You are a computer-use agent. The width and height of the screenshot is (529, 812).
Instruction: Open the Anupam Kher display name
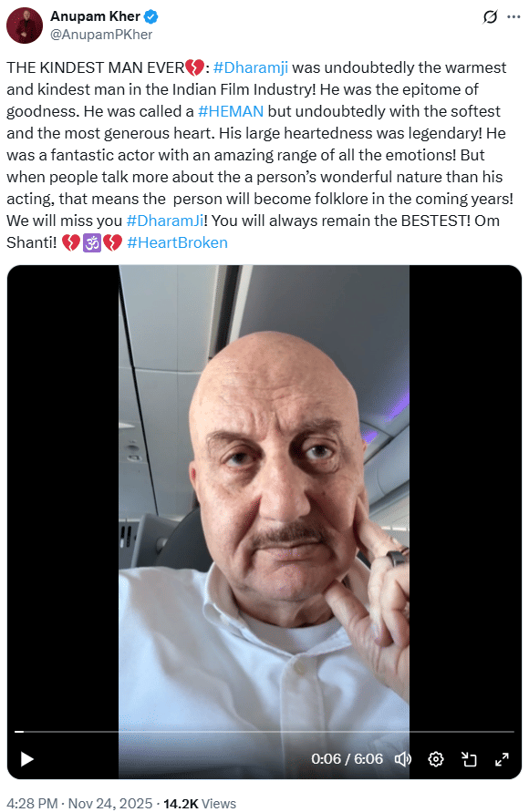96,16
